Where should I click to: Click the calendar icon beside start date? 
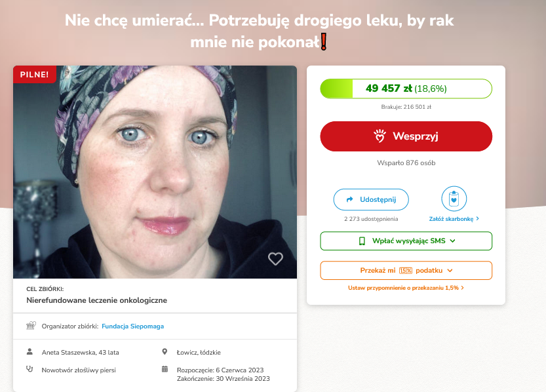(x=165, y=369)
